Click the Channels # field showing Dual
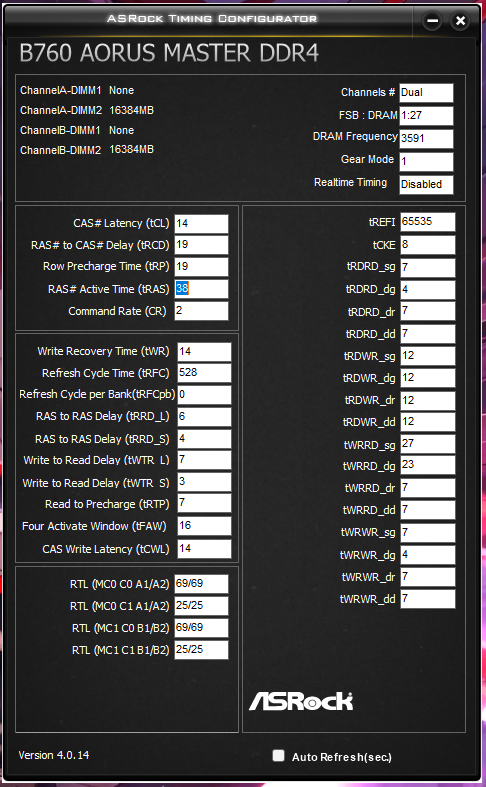486x787 pixels. pos(426,93)
